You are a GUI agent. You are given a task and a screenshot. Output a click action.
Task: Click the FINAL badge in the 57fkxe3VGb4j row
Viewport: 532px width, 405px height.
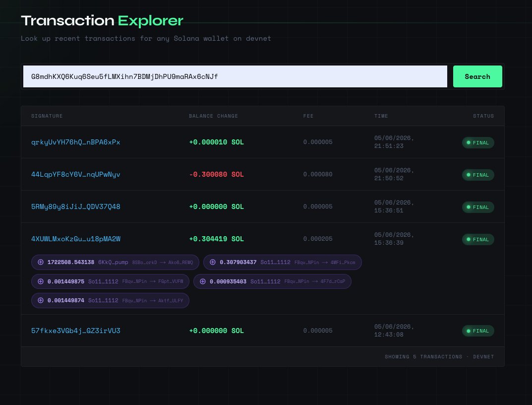478,331
